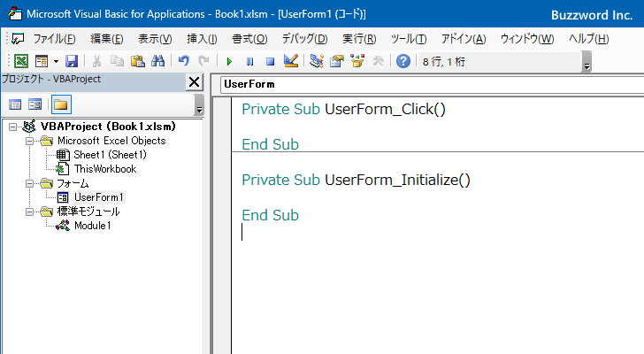The height and width of the screenshot is (354, 644).
Task: Collapse the VBAProject (Book1.xlsm) node
Action: coord(12,127)
